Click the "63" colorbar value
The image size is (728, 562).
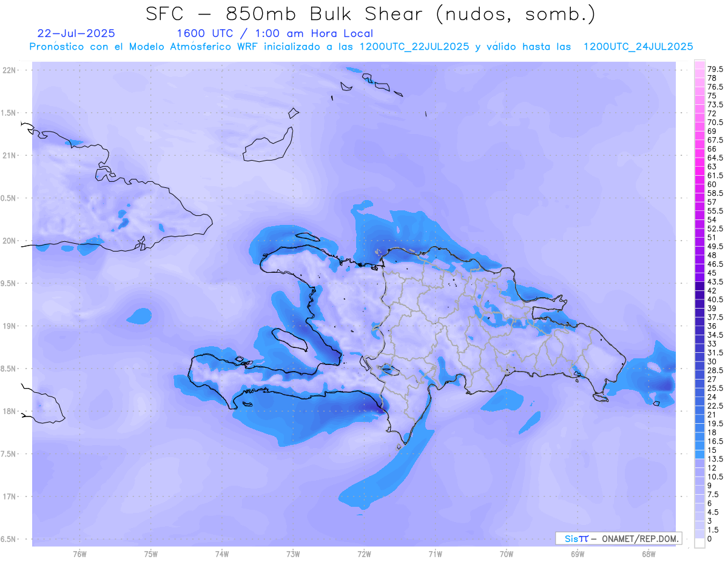click(x=712, y=167)
